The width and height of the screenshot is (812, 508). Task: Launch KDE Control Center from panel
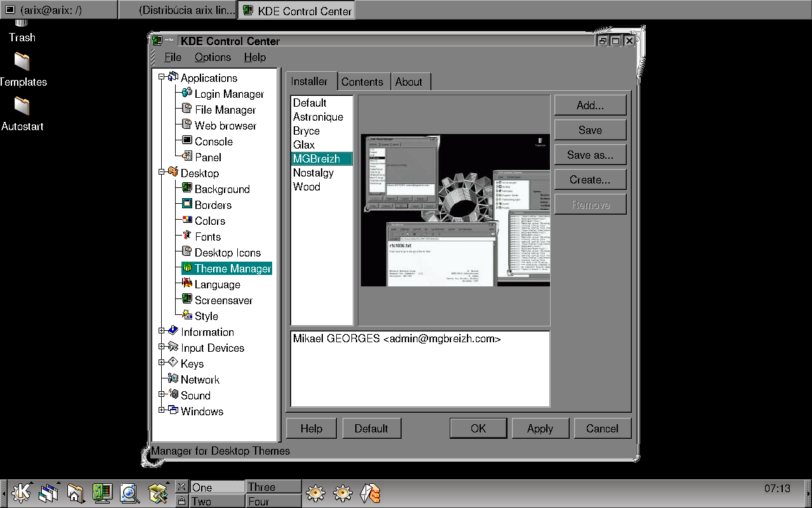click(x=102, y=493)
